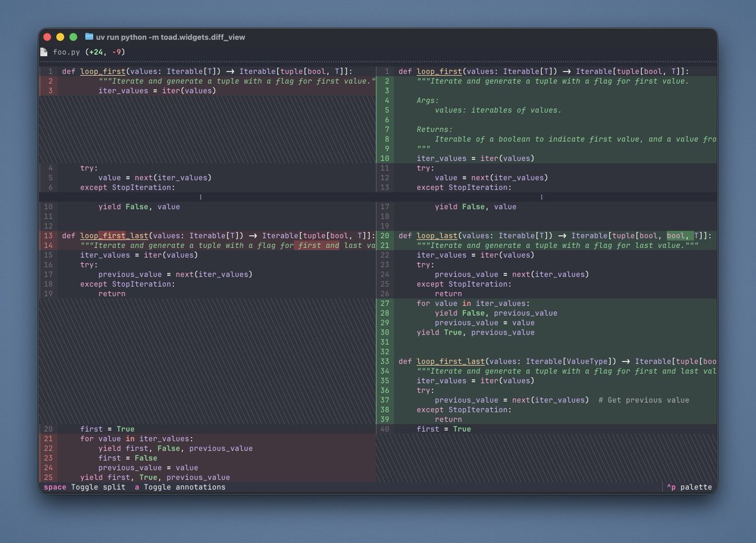The image size is (756, 543).
Task: Select the foo.py file name
Action: [66, 52]
